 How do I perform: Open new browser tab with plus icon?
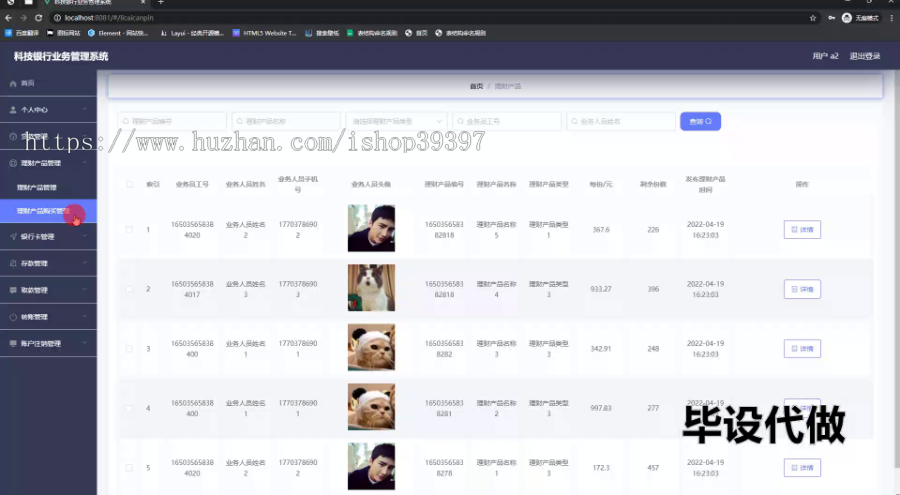point(161,2)
